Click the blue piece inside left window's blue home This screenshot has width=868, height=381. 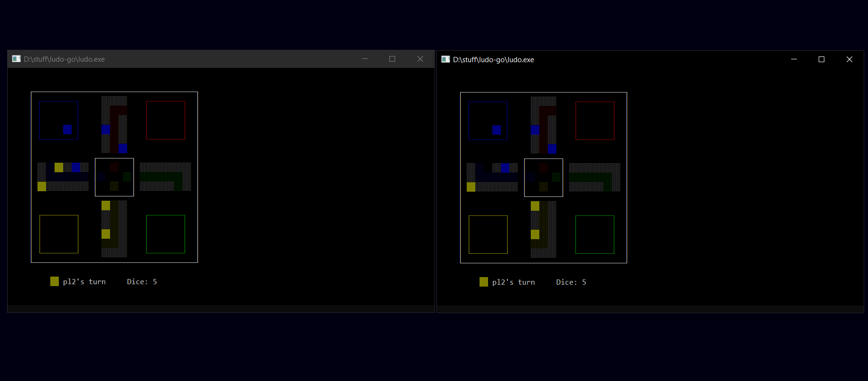tap(67, 130)
